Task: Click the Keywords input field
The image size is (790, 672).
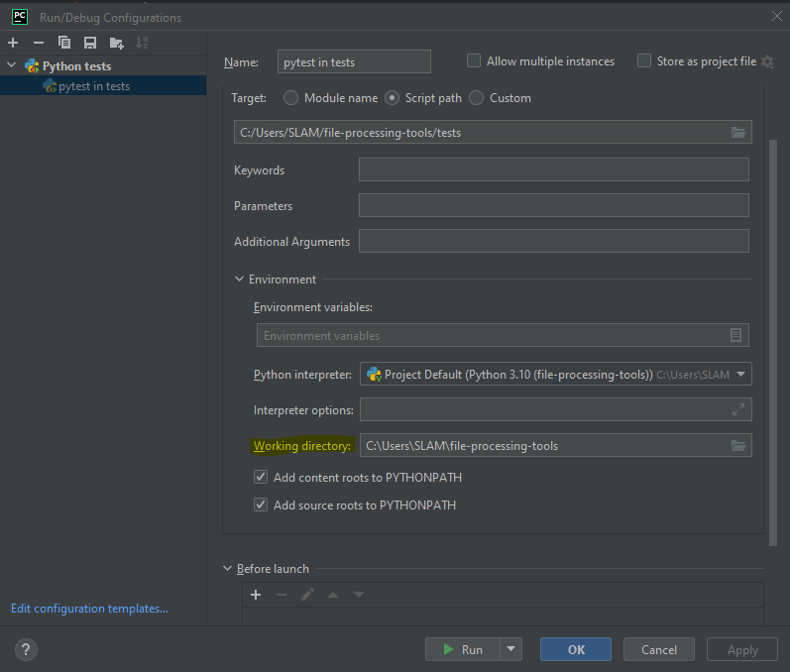Action: pyautogui.click(x=554, y=169)
